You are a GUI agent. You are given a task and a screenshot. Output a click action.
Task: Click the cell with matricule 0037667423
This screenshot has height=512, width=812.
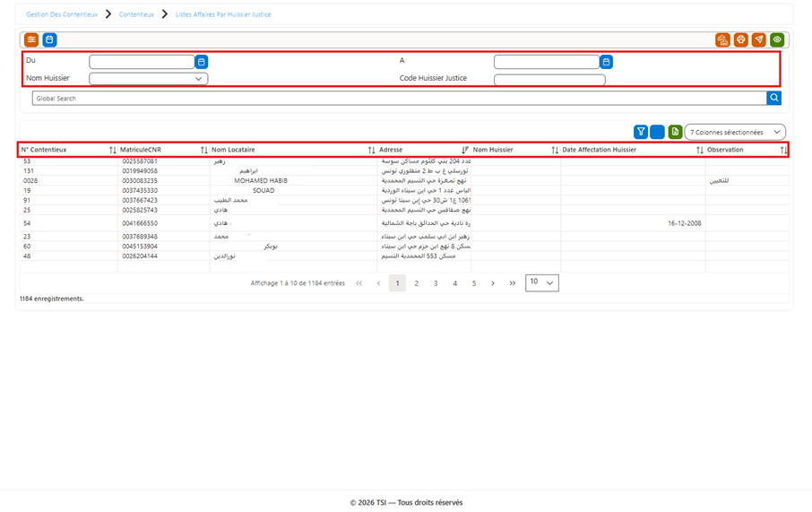164,200
